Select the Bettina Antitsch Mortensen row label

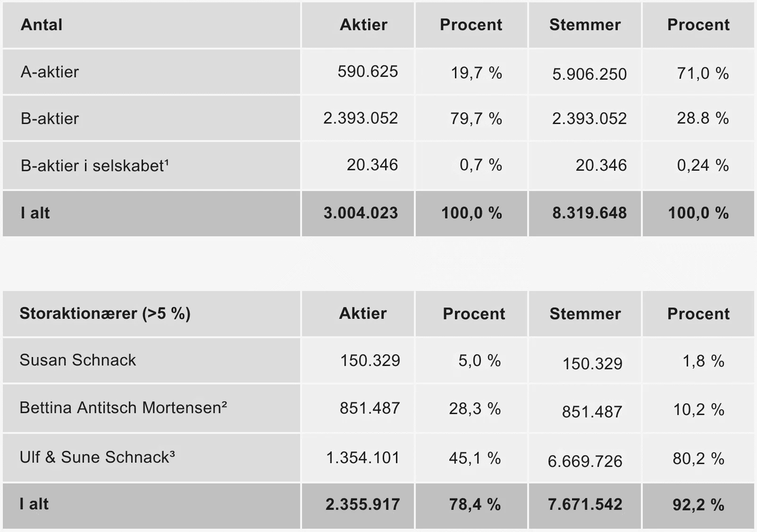(x=123, y=407)
